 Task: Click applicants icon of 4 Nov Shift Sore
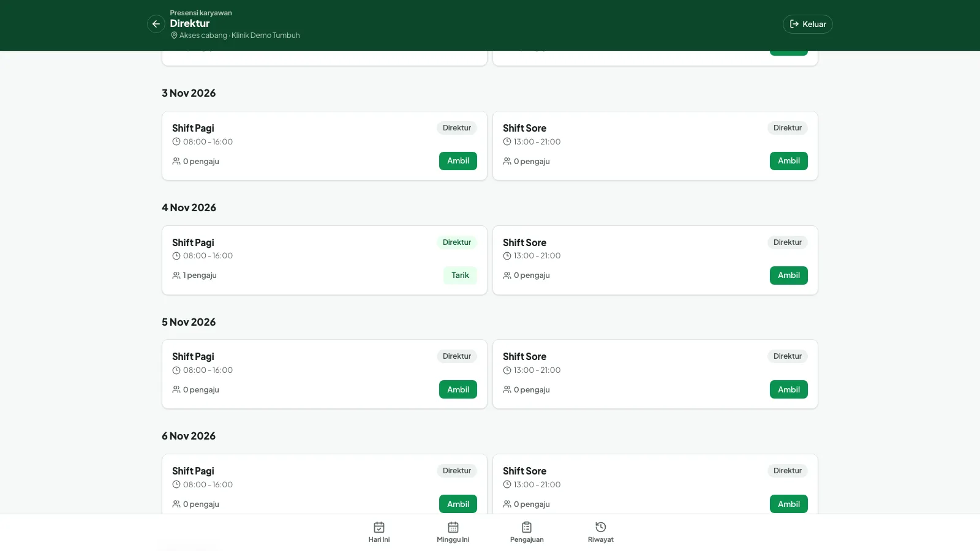507,275
